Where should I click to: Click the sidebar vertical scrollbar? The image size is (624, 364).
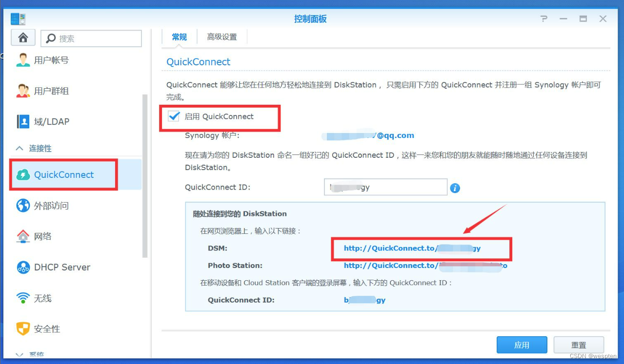click(145, 175)
